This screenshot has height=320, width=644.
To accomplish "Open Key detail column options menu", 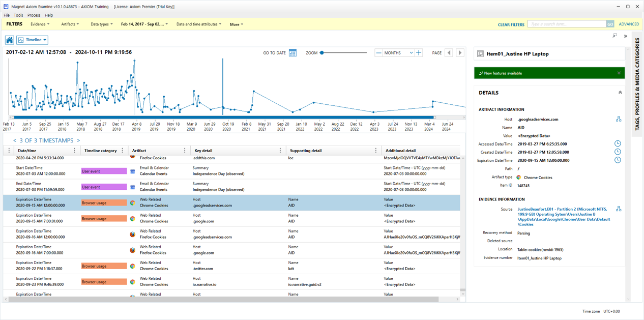I will [x=280, y=151].
